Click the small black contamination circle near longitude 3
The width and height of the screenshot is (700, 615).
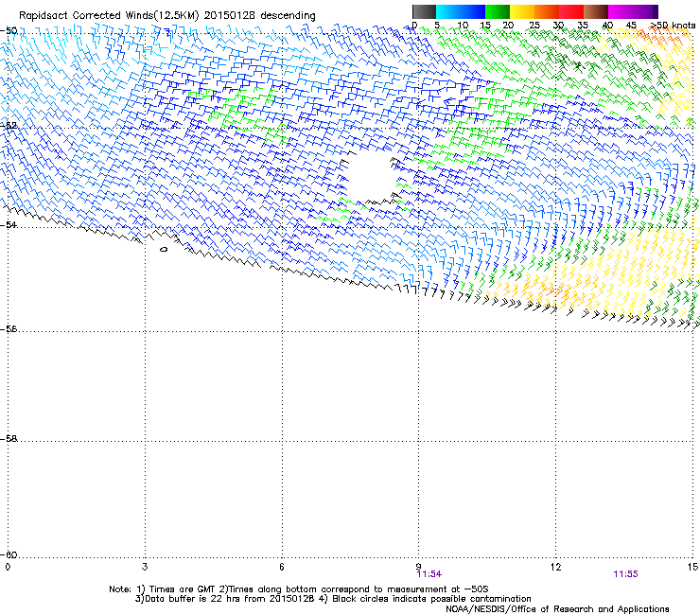tap(164, 249)
